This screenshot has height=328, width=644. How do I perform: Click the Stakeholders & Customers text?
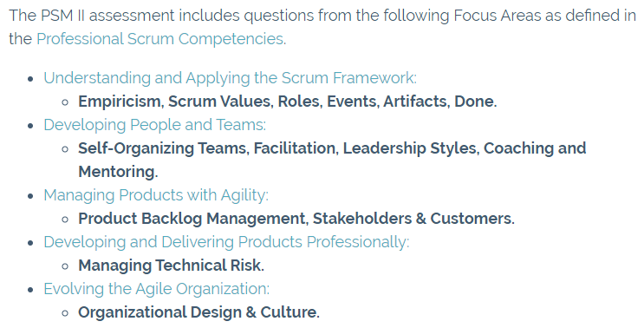tap(413, 219)
